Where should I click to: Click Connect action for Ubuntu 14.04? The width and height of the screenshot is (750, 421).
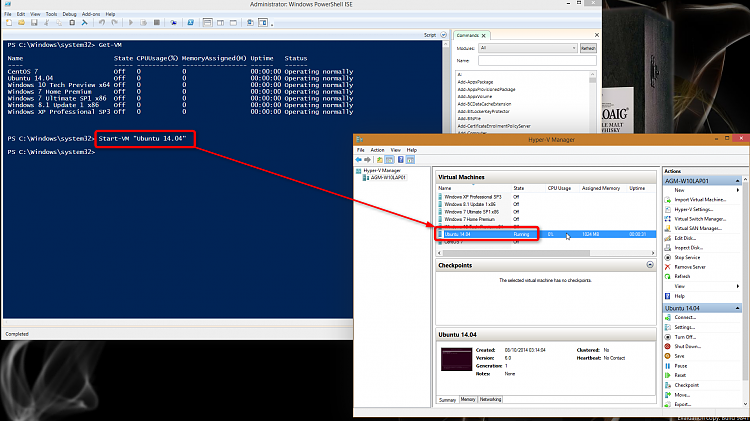[x=685, y=317]
